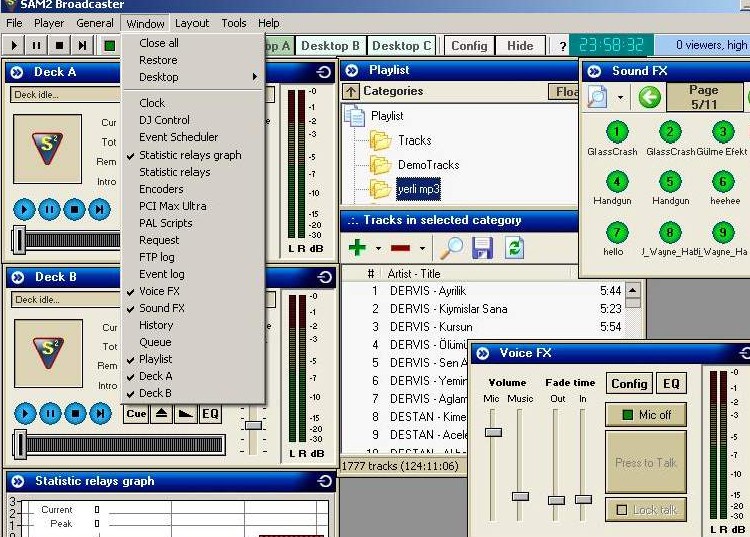Click the Deck B EQ button

tap(210, 414)
